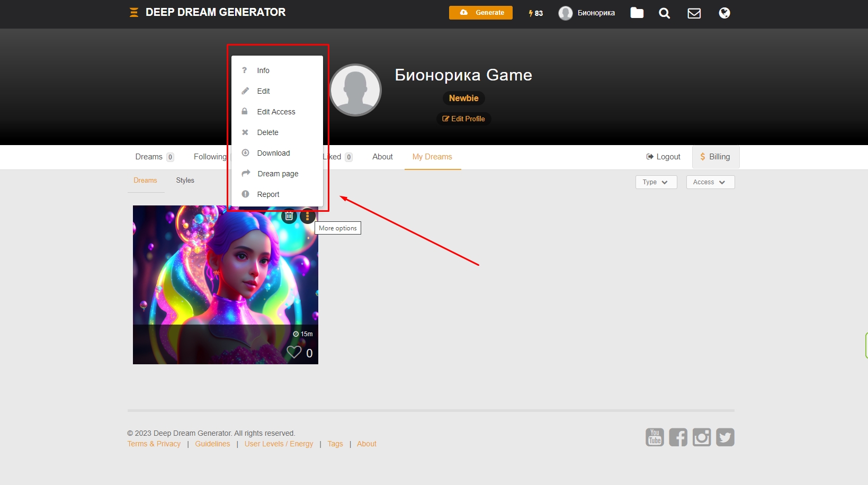Choose Delete from the options menu
868x485 pixels.
coord(277,132)
